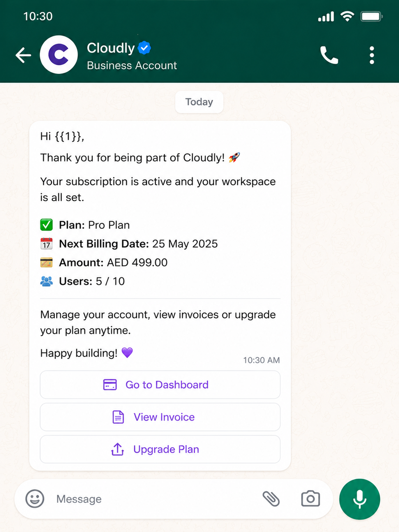Screen dimensions: 399x532
Task: Tap the Today date chip
Action: click(199, 102)
